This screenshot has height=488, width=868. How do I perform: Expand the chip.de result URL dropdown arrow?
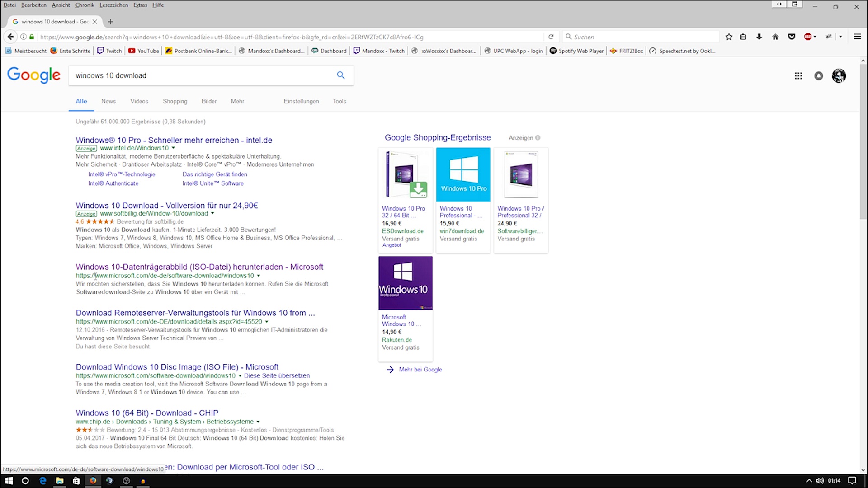click(258, 422)
